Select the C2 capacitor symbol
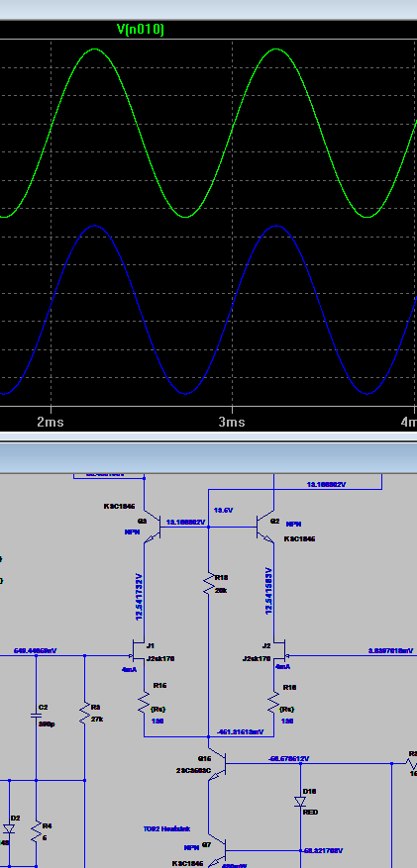Viewport: 417px width, 868px height. (36, 716)
